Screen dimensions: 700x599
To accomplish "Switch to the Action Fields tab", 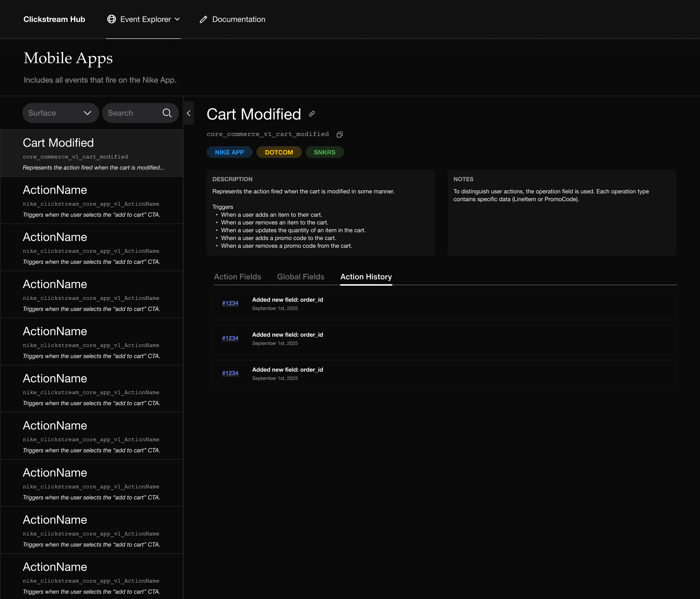I will (x=237, y=276).
